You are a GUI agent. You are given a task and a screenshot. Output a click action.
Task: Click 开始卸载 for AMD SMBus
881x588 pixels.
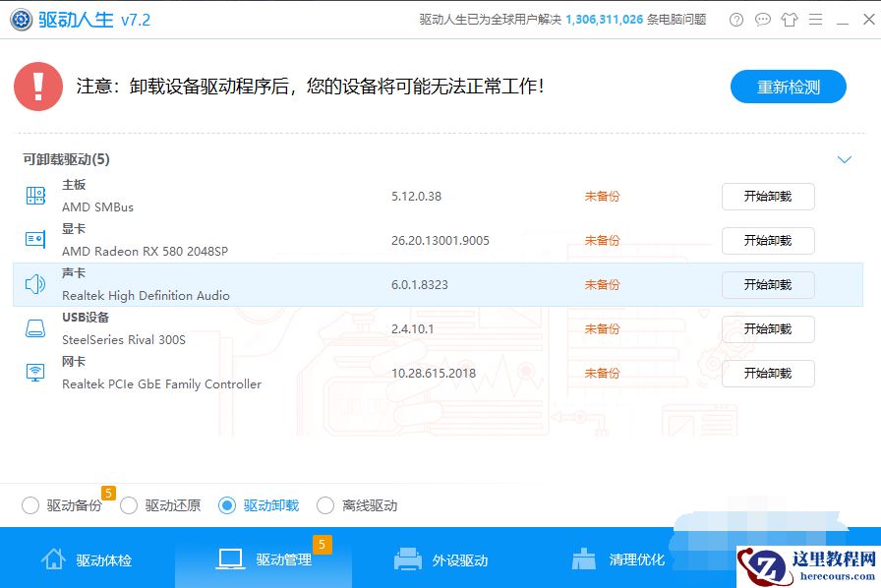click(x=768, y=196)
